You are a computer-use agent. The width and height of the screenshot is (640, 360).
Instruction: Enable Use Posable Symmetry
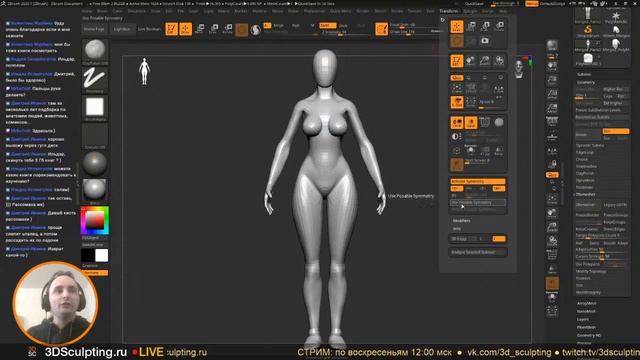(x=478, y=202)
